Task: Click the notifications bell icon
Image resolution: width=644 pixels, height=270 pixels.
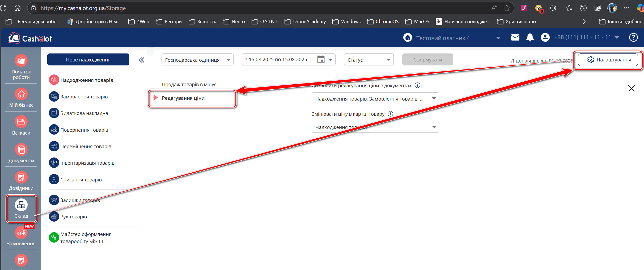Action: click(x=530, y=38)
